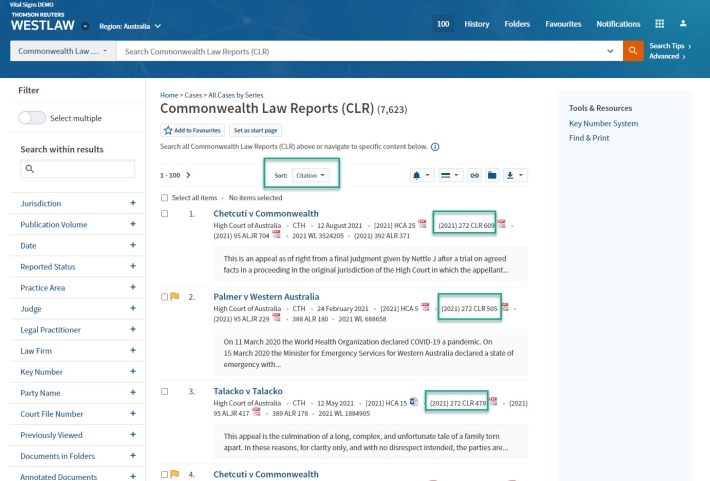Open History in the top navigation
The width and height of the screenshot is (710, 481).
[x=476, y=24]
